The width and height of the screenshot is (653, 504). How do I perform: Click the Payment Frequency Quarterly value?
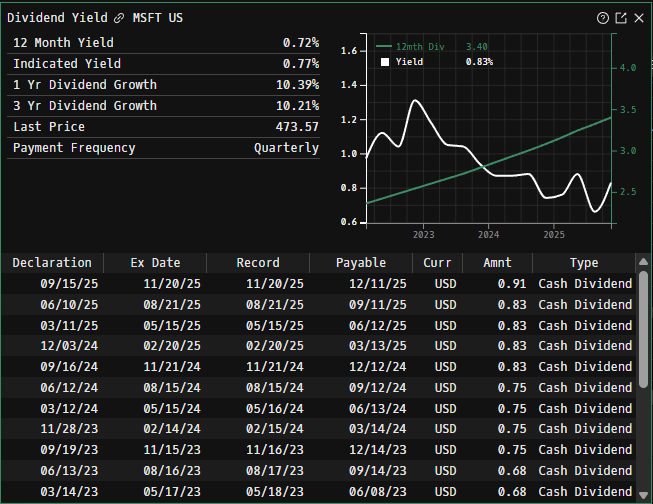(x=286, y=148)
